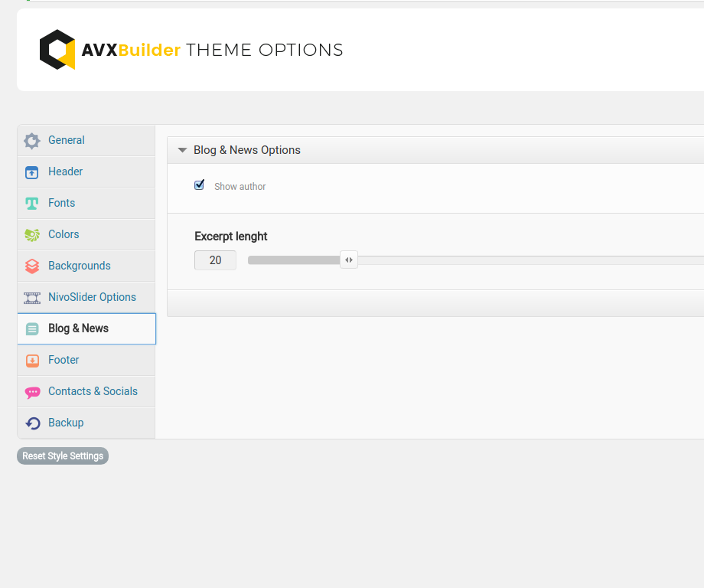Click the Backgrounds layers icon
The image size is (704, 588).
point(31,266)
